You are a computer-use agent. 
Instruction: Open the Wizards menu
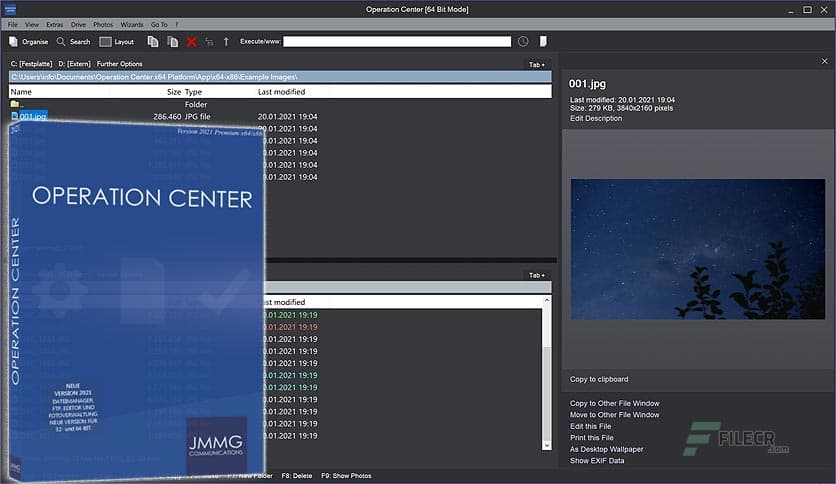click(132, 25)
